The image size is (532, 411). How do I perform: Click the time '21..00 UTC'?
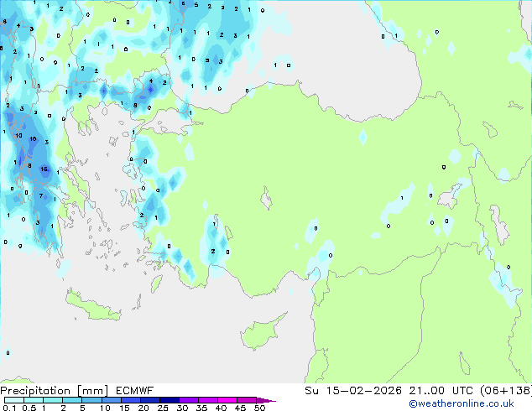(x=441, y=391)
